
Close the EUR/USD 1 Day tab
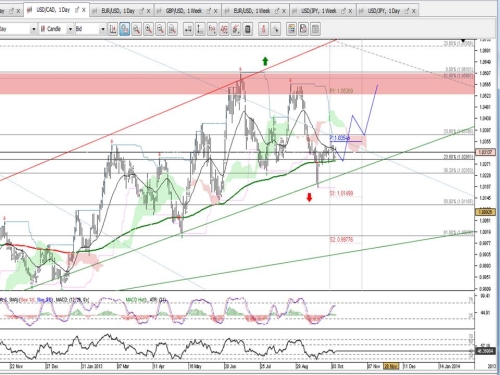pos(148,11)
